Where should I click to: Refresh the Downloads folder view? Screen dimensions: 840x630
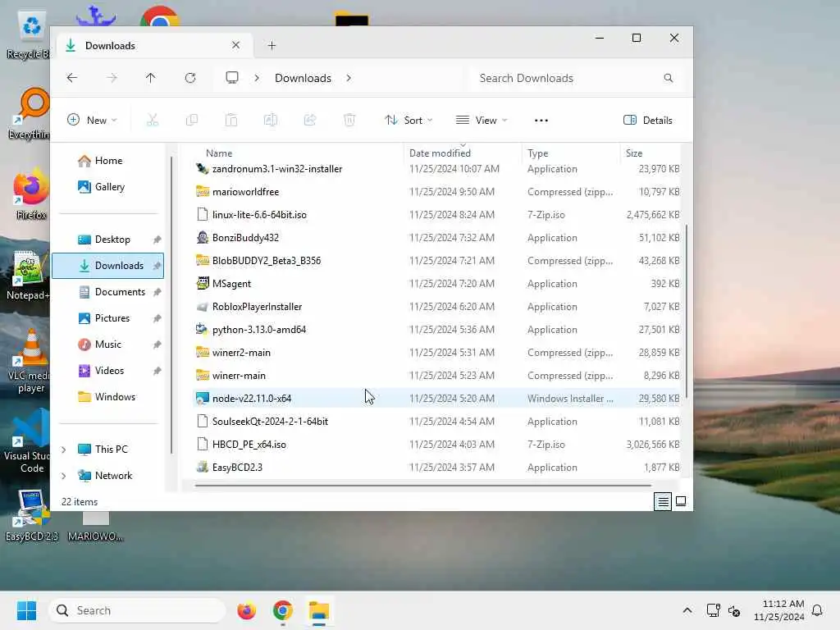[190, 78]
